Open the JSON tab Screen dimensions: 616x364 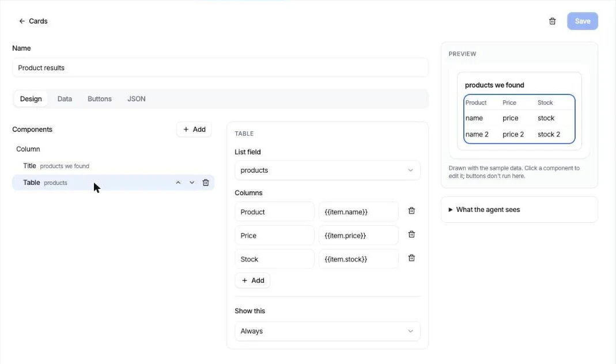click(x=137, y=99)
